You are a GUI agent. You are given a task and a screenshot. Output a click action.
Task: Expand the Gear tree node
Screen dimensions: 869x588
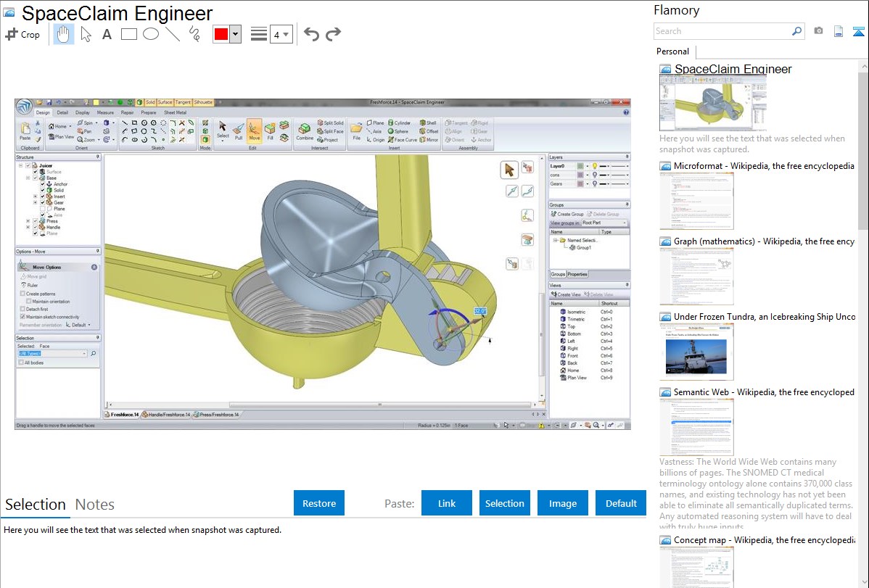coord(35,202)
